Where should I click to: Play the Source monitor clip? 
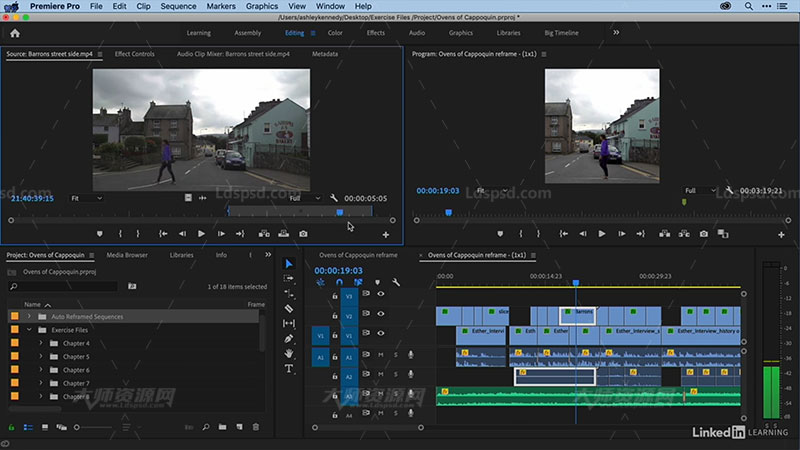202,234
